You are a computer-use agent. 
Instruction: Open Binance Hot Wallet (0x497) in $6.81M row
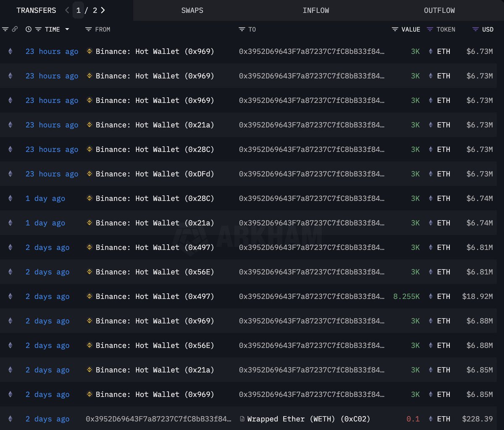155,247
